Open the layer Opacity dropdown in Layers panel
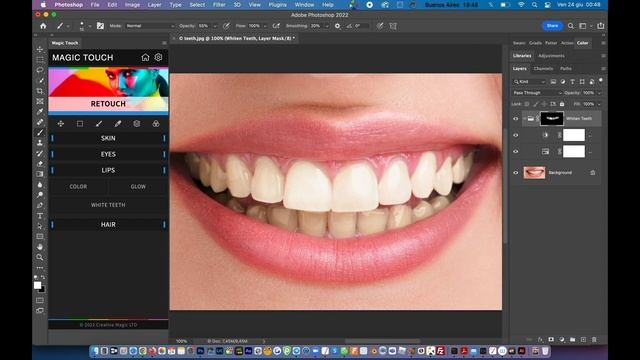 coord(599,93)
